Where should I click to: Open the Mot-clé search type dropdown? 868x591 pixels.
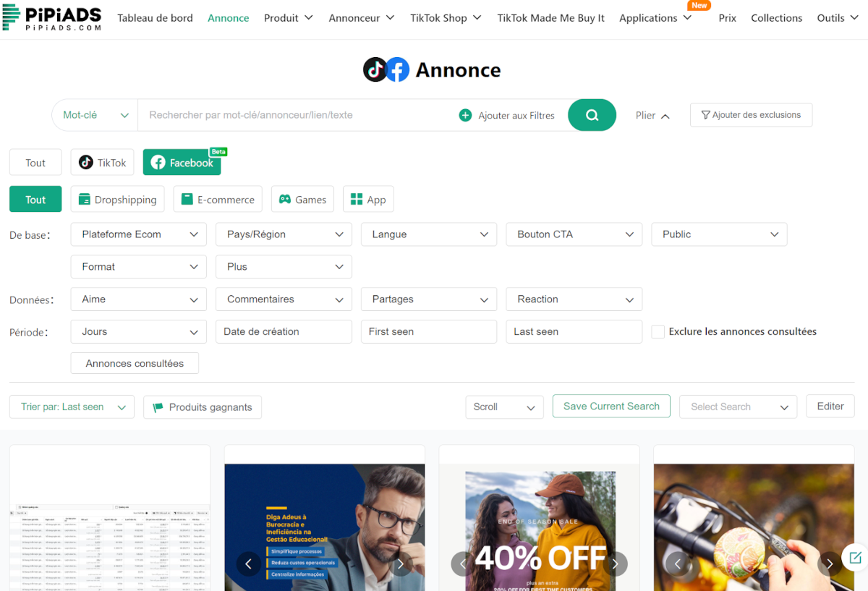tap(95, 115)
